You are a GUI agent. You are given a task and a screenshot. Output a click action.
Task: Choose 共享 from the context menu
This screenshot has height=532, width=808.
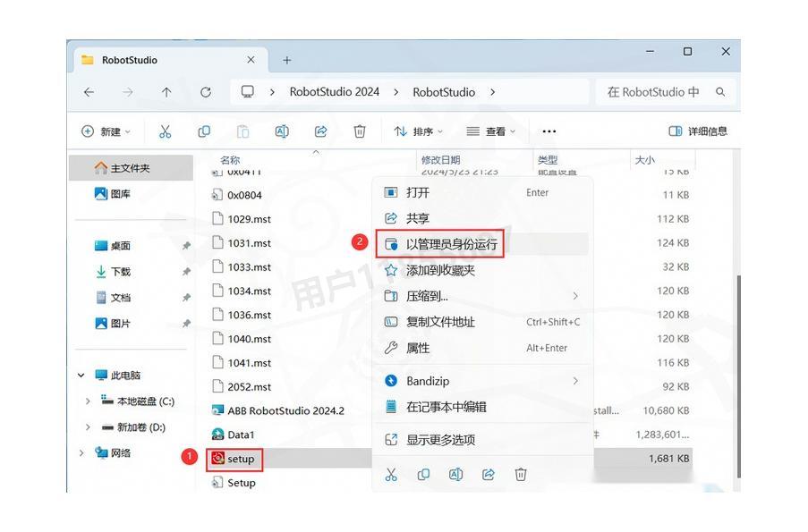[482, 218]
